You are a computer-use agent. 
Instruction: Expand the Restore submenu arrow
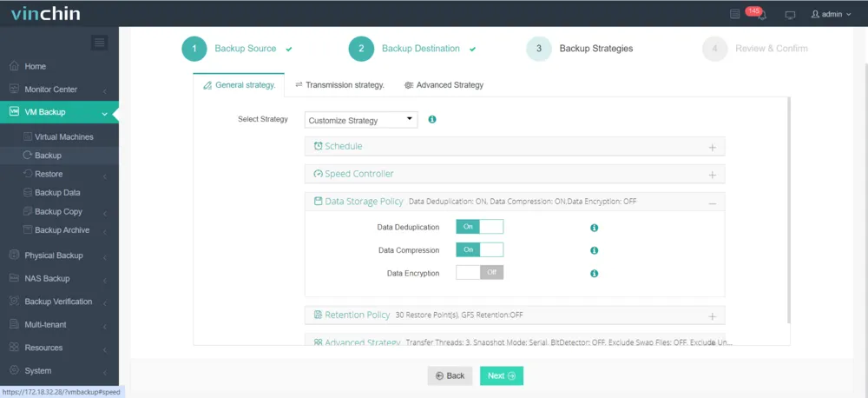(x=105, y=176)
